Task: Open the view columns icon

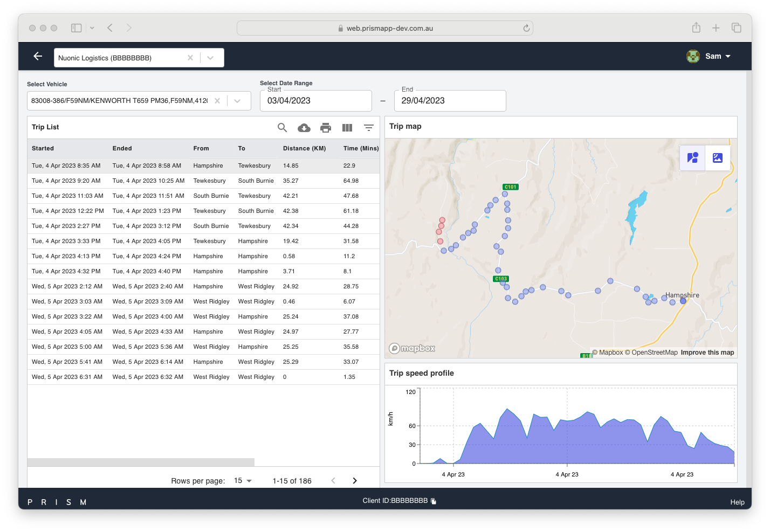Action: tap(347, 128)
